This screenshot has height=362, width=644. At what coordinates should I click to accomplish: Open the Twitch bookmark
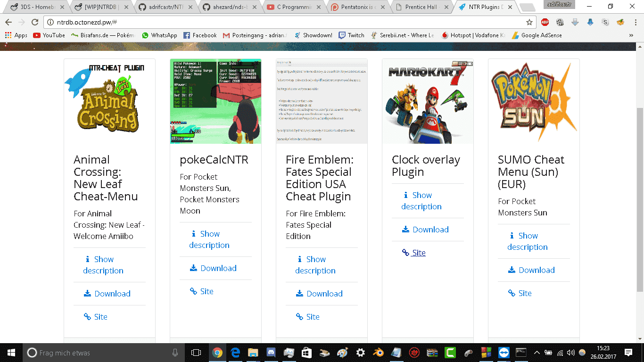[352, 35]
